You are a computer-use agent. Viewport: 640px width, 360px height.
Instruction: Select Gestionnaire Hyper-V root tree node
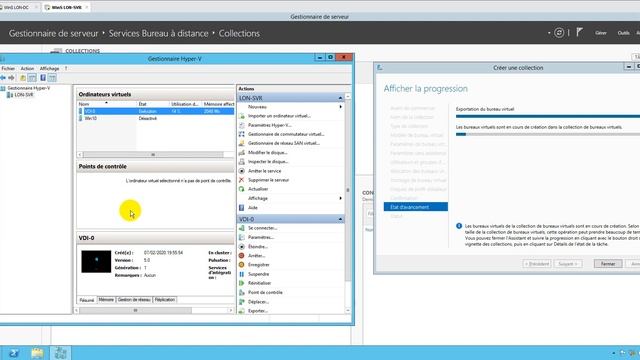coord(29,88)
